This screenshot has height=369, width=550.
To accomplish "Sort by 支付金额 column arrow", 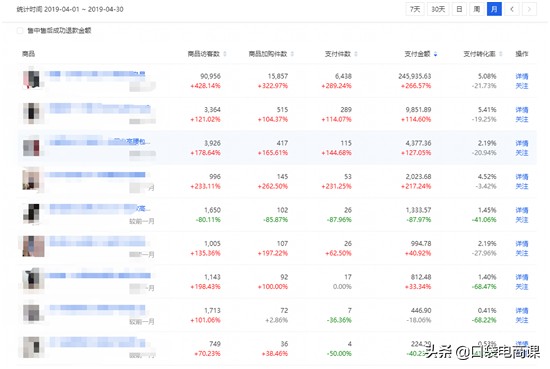I will [x=435, y=54].
